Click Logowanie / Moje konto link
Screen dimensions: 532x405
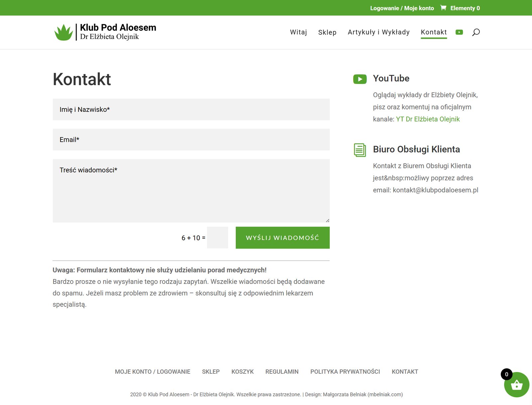(402, 8)
